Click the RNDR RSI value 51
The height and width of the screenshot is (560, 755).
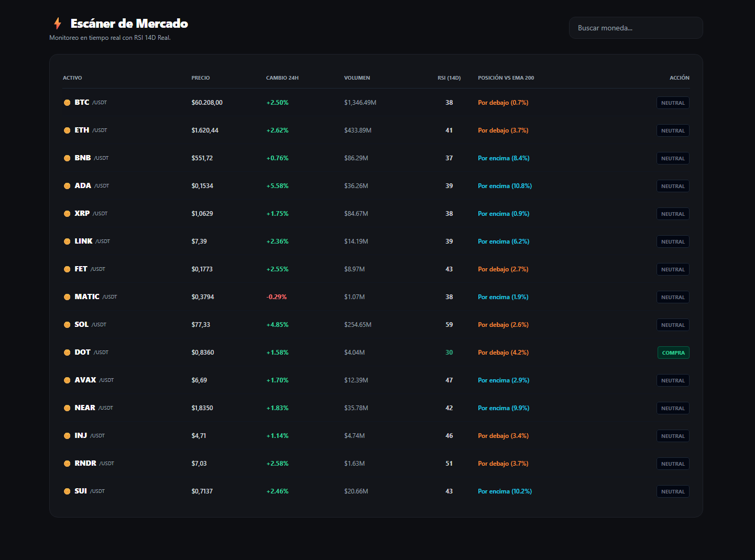449,464
